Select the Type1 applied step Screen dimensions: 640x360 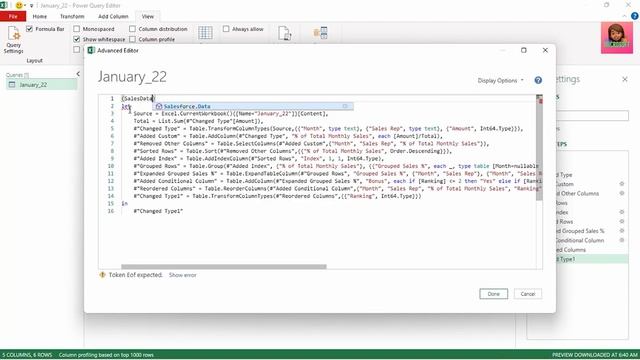592,259
